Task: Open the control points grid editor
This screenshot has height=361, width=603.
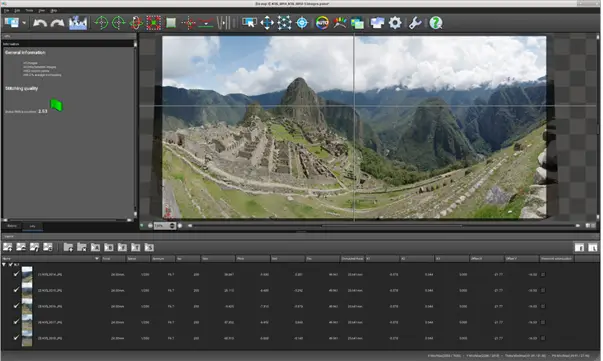Action: 284,23
